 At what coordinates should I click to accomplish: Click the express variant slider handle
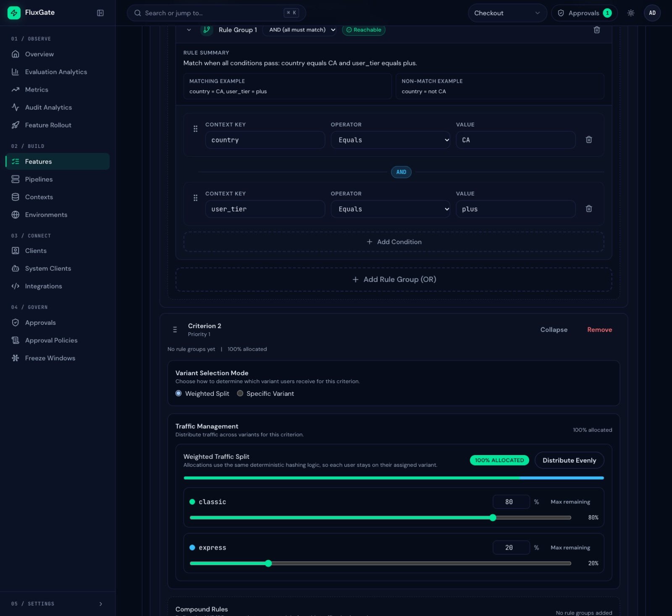coord(268,563)
